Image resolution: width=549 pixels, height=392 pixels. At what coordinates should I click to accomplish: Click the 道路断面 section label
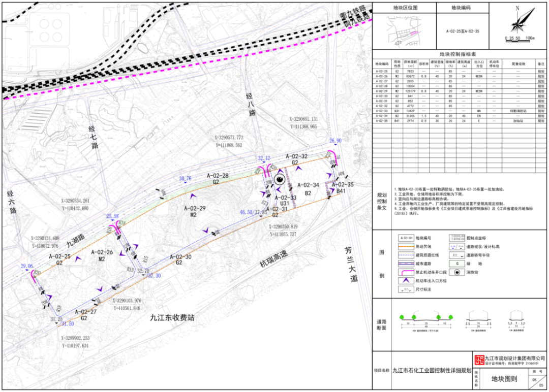click(382, 324)
